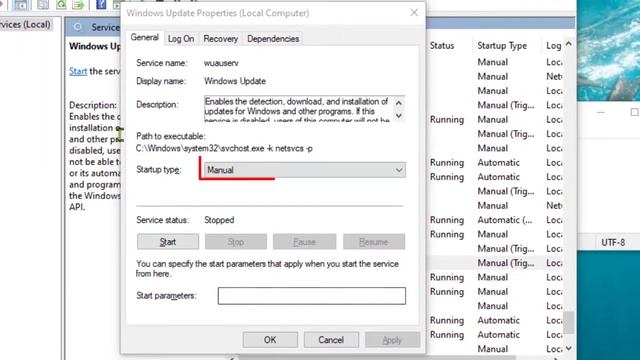Click the dialog title Windows Update Properties

[x=218, y=13]
